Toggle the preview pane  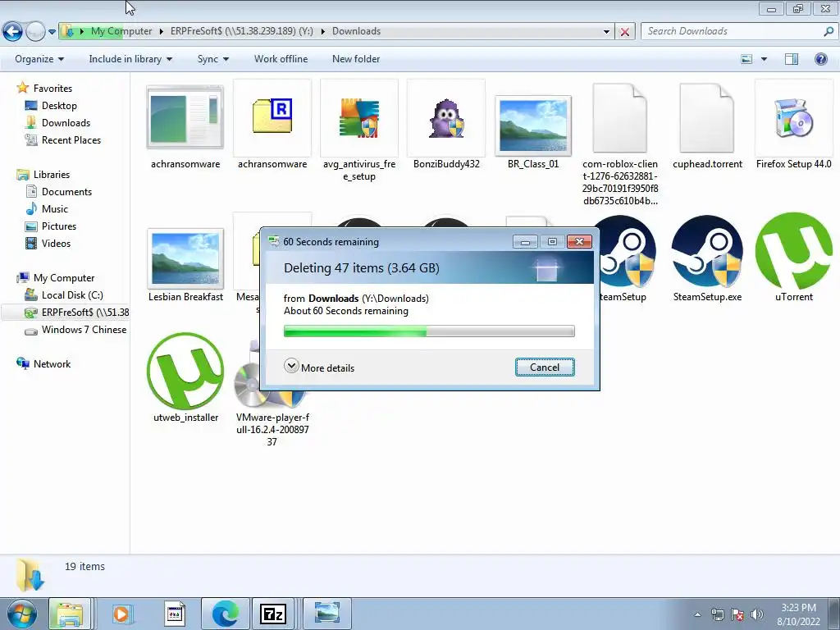(792, 59)
